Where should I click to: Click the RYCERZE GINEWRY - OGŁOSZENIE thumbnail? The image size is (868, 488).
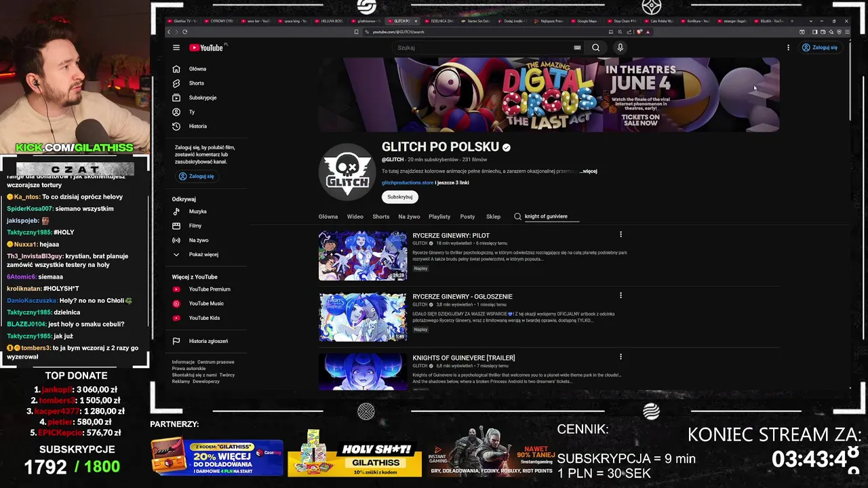point(363,317)
